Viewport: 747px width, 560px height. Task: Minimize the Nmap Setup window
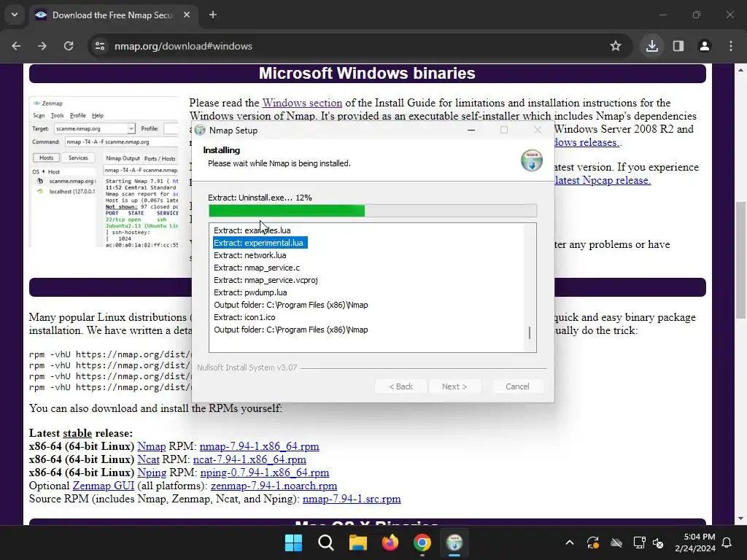point(471,130)
